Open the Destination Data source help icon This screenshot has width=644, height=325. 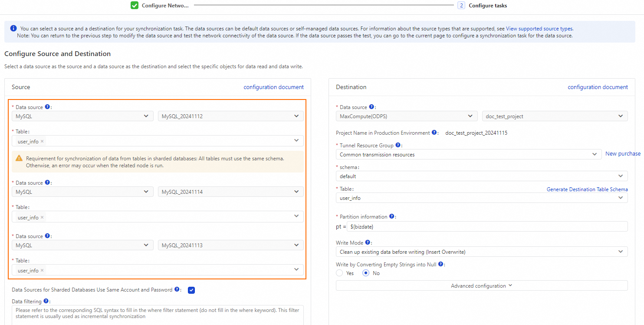[x=371, y=107]
